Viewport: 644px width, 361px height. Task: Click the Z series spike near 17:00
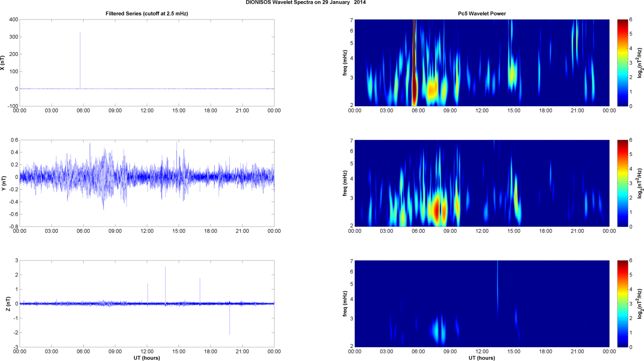200,291
